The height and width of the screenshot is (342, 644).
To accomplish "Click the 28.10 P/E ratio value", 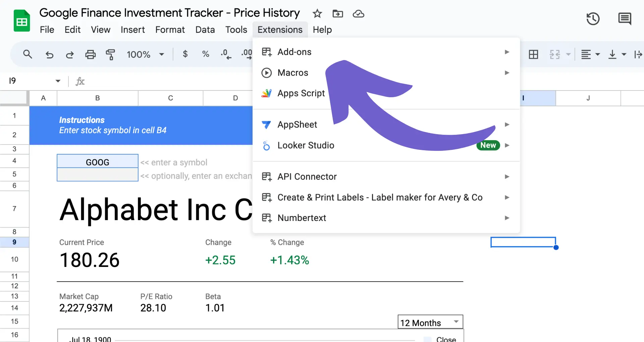I will click(153, 308).
